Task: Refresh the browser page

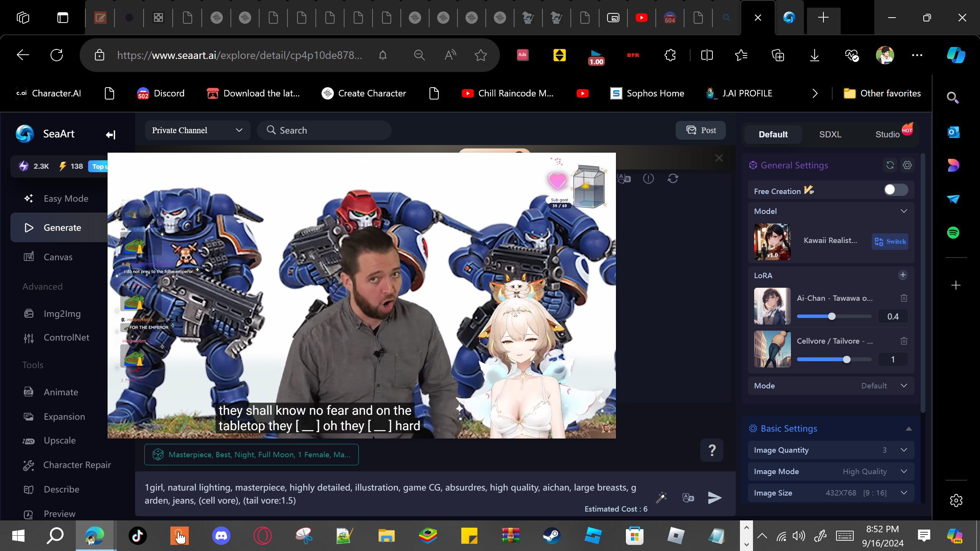Action: tap(57, 55)
